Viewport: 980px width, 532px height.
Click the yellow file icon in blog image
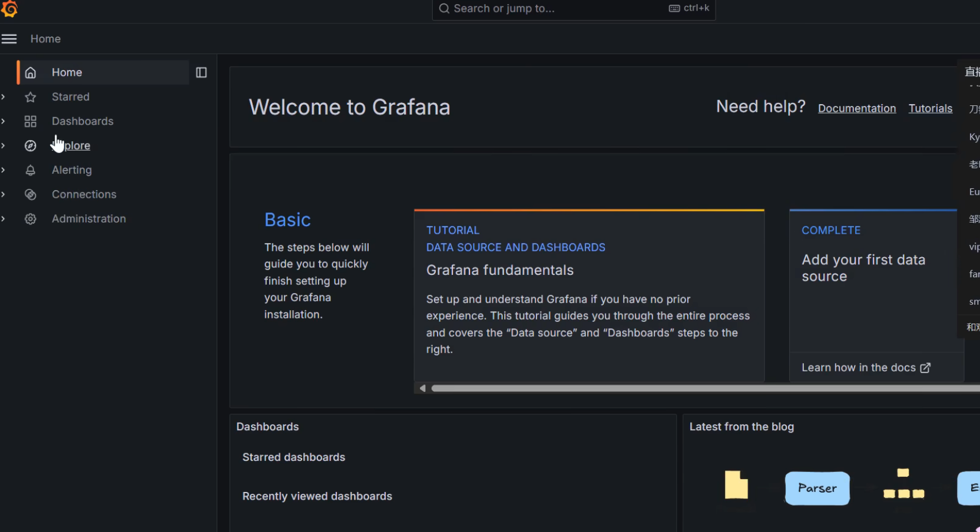736,485
